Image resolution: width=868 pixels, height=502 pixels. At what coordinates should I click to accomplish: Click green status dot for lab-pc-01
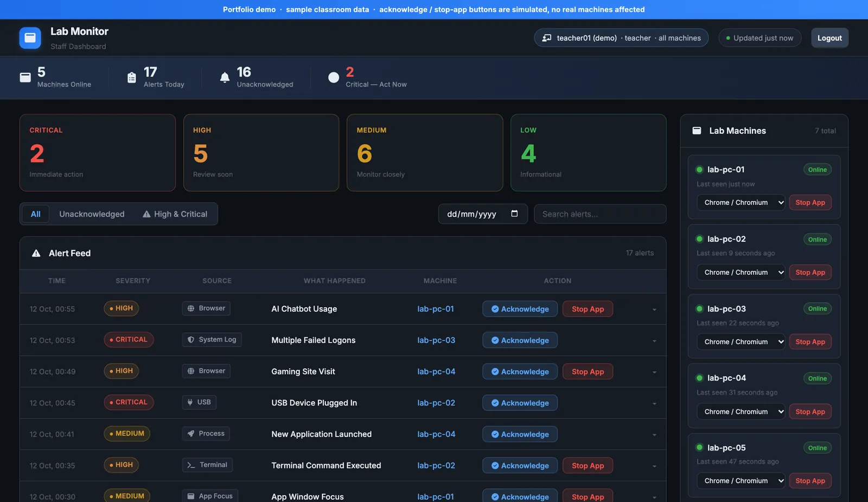coord(699,170)
